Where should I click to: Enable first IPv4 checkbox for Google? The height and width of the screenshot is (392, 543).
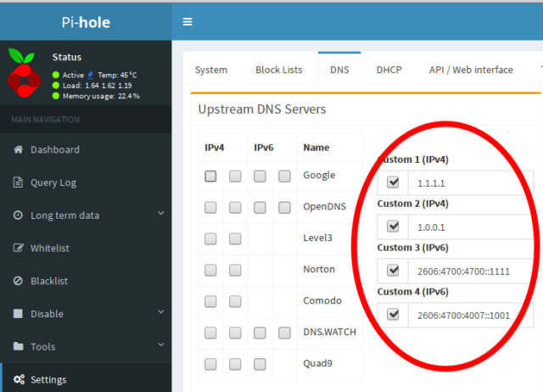(x=210, y=176)
